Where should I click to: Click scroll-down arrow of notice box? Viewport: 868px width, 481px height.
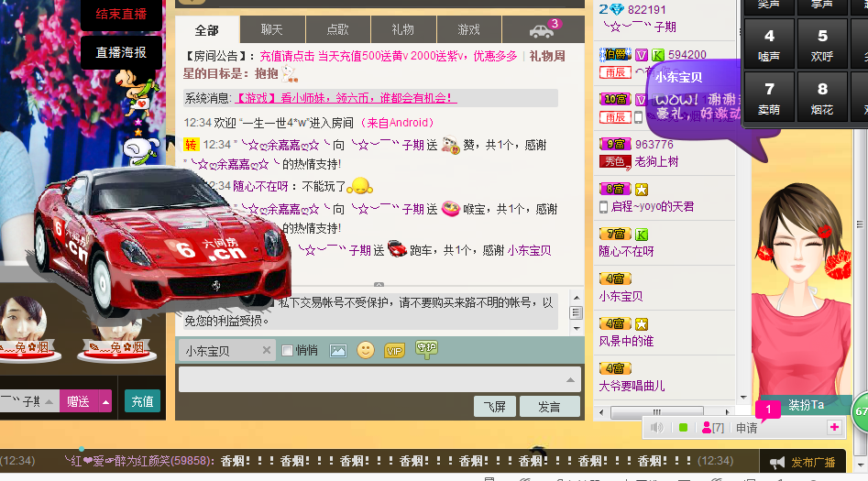[x=577, y=328]
